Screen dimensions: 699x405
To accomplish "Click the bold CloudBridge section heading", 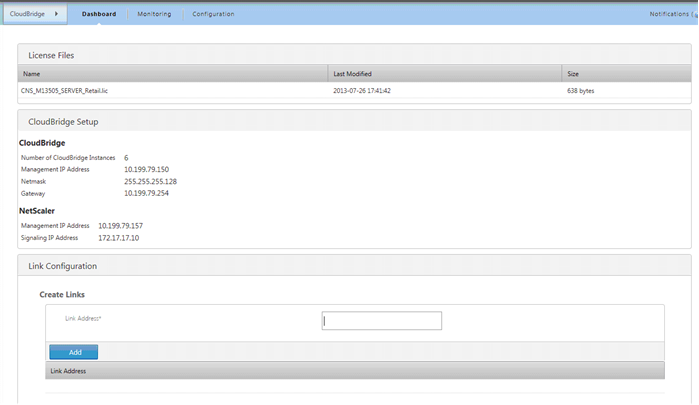I will pyautogui.click(x=42, y=143).
